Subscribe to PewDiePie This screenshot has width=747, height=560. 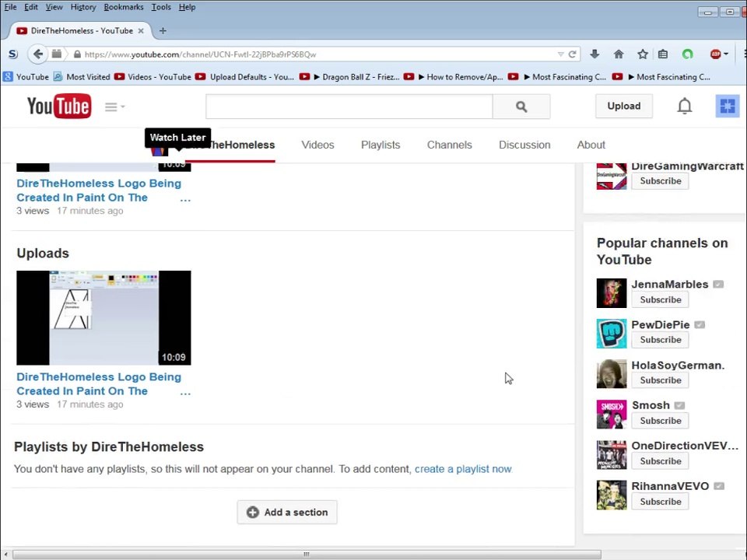(660, 340)
